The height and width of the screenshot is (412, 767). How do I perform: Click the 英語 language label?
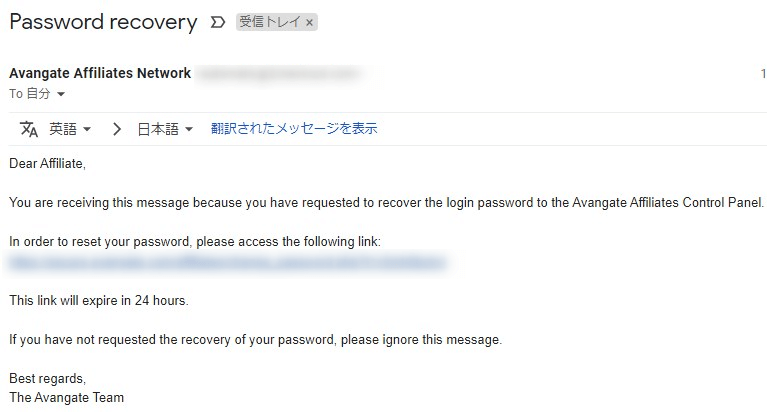(63, 129)
